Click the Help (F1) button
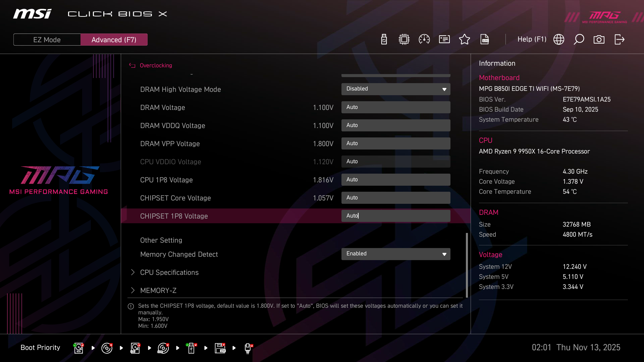 point(532,40)
